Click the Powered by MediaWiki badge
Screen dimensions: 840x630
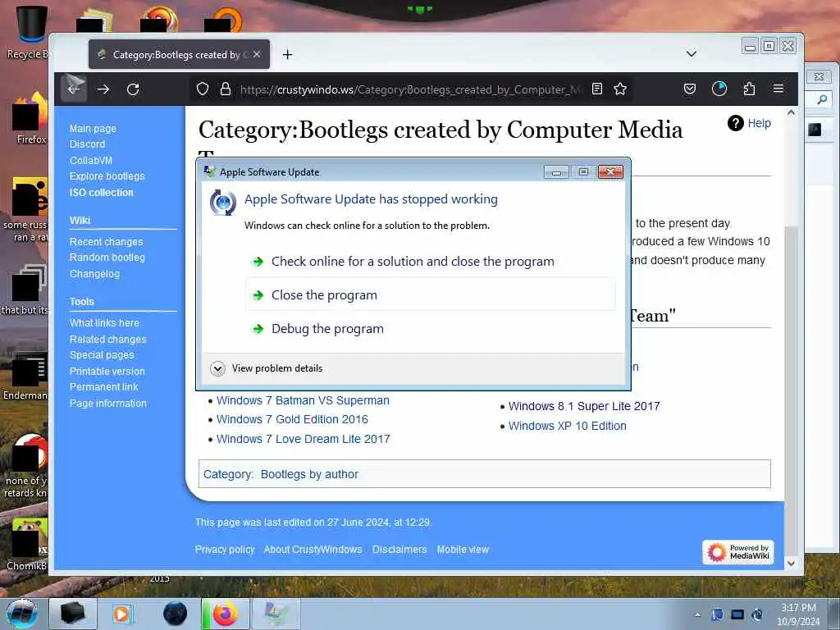tap(738, 552)
